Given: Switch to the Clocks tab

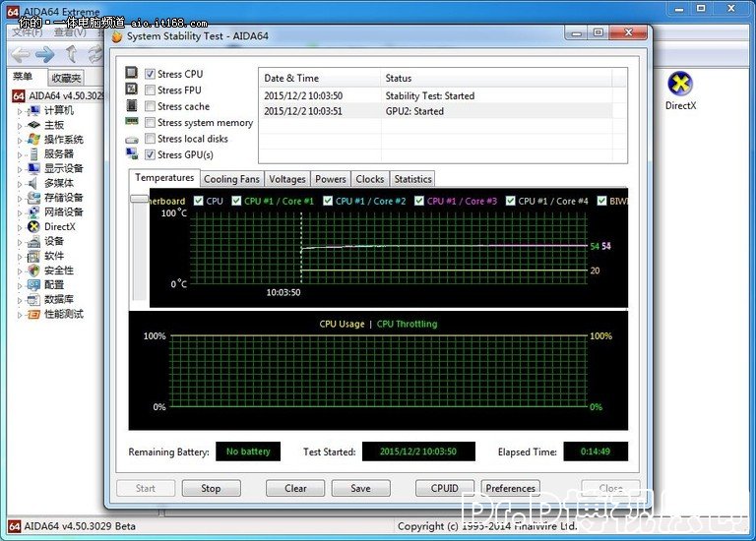Looking at the screenshot, I should (x=370, y=179).
